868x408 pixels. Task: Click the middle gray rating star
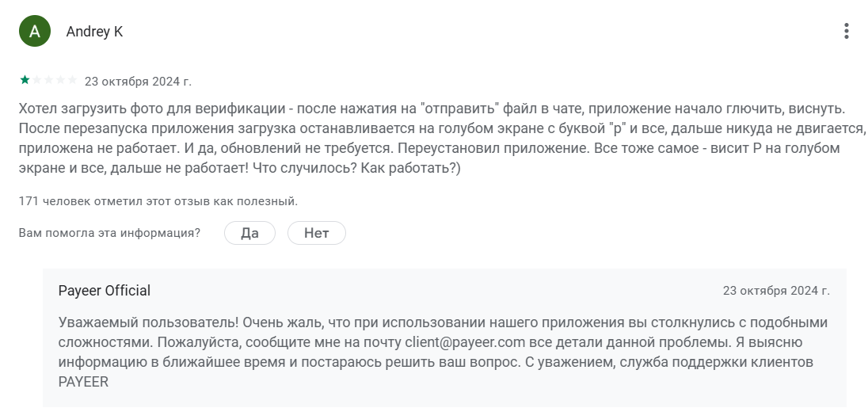point(49,80)
